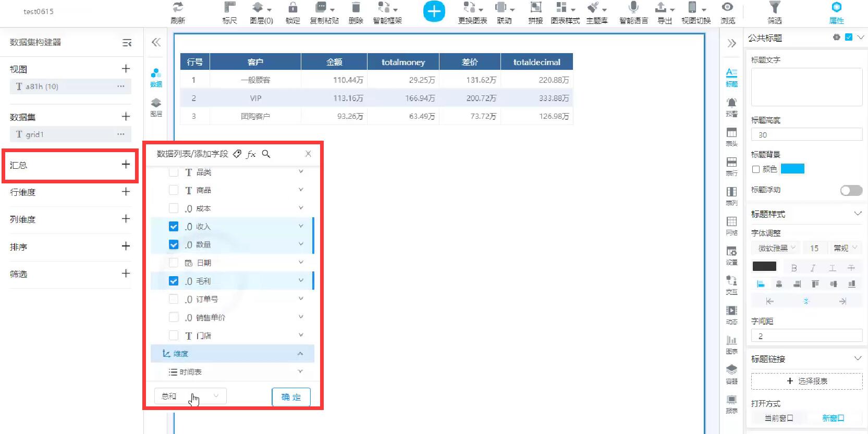Image resolution: width=868 pixels, height=434 pixels.
Task: Open the 表头 property tab
Action: point(732,137)
